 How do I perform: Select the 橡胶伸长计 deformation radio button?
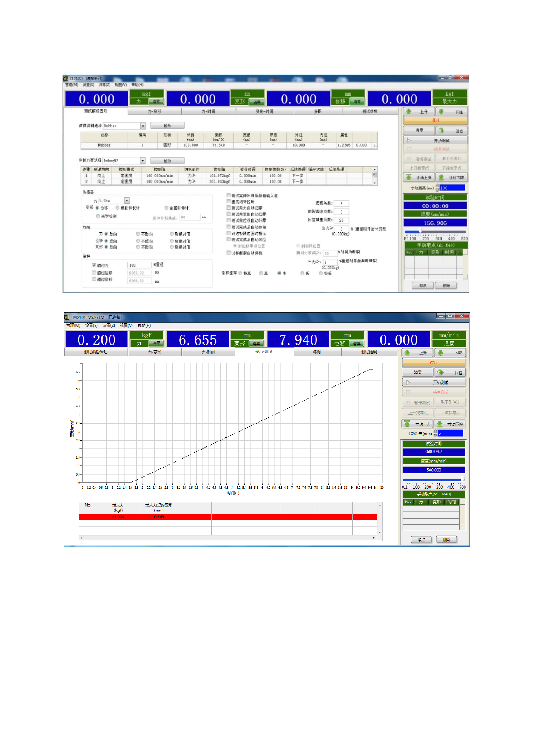(118, 208)
